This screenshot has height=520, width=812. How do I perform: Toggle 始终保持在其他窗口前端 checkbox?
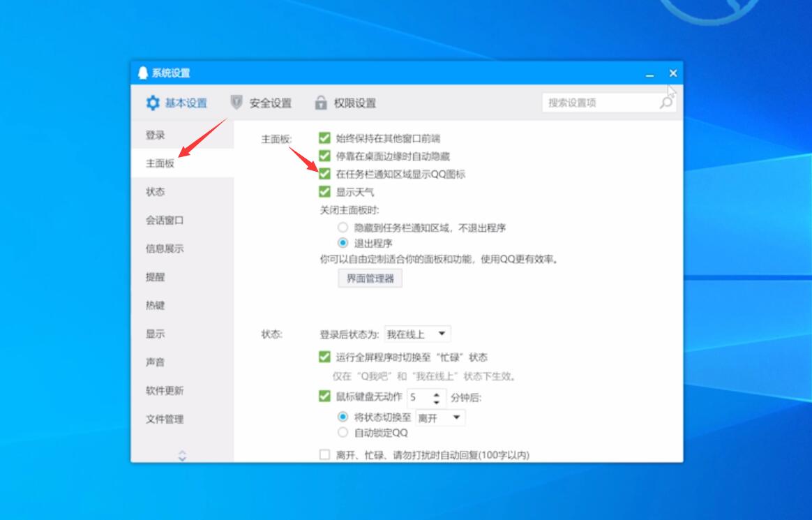coord(324,138)
